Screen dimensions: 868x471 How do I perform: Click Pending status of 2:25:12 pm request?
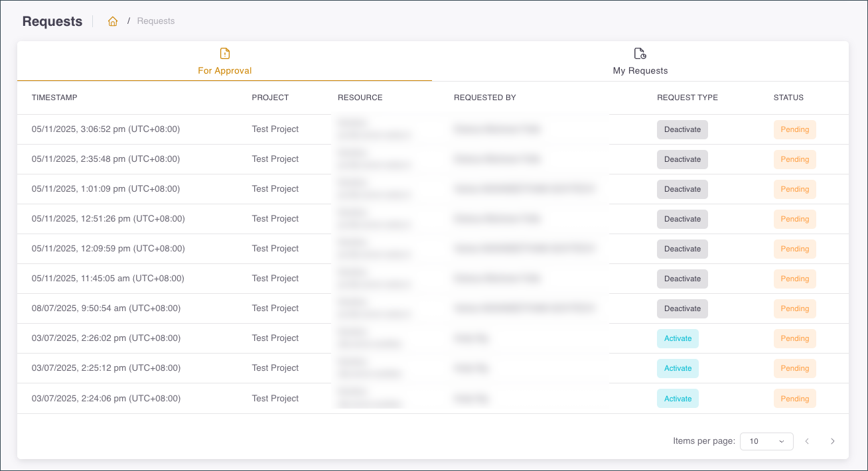[x=794, y=368]
